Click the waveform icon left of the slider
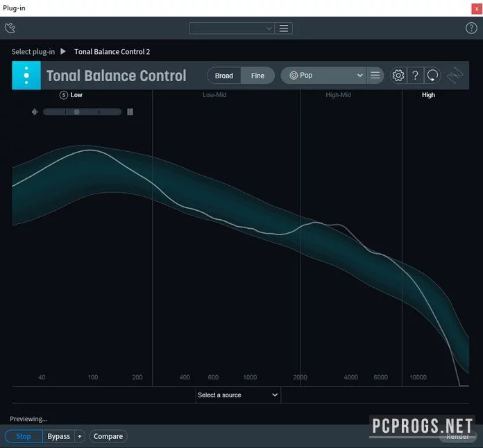 [35, 112]
